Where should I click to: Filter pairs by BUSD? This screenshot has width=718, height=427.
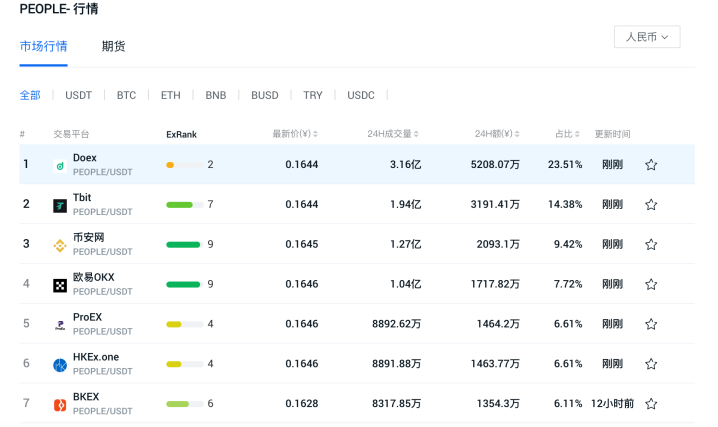[x=265, y=95]
